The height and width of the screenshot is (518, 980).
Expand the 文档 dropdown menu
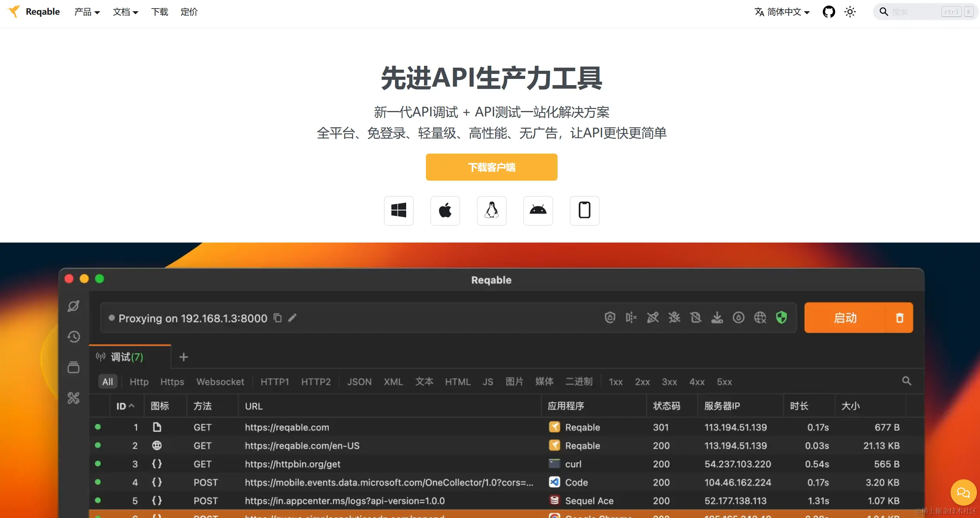125,12
